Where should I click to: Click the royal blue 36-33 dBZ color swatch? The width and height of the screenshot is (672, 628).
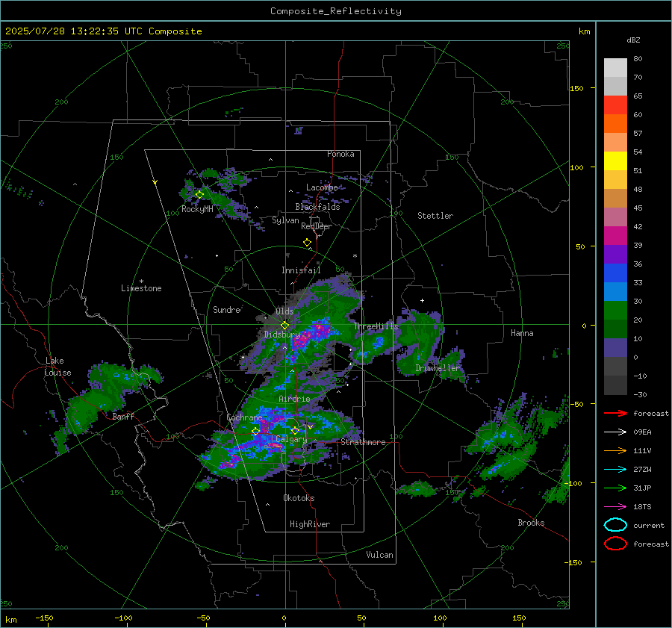coord(615,273)
